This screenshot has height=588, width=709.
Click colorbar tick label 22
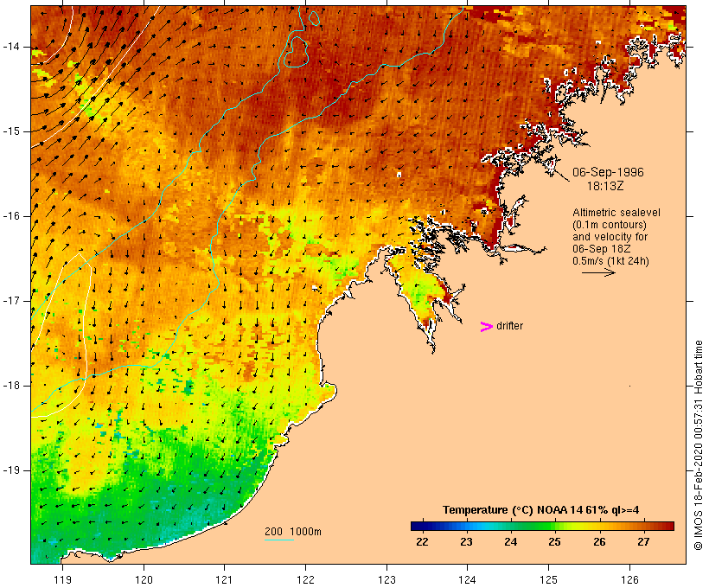coord(422,542)
